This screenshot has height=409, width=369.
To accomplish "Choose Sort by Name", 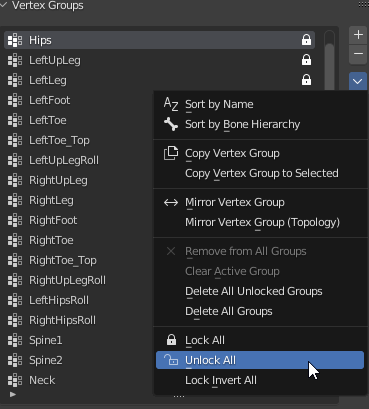I will point(260,104).
